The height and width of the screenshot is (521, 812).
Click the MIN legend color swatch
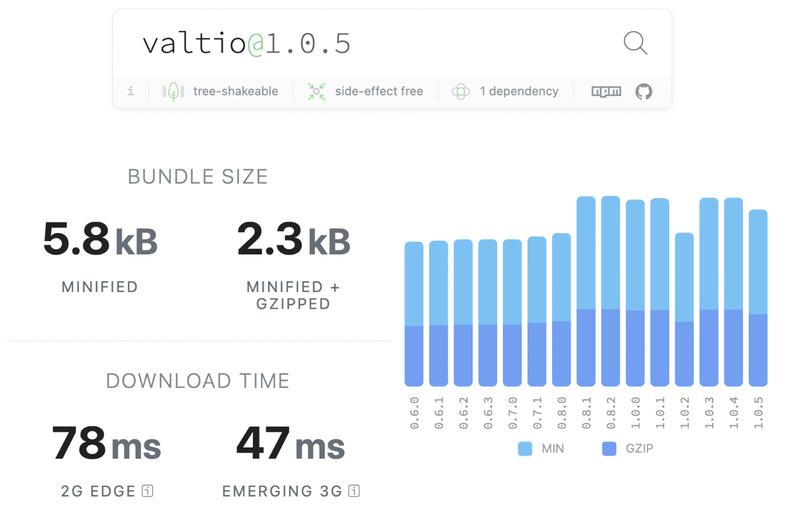[525, 449]
